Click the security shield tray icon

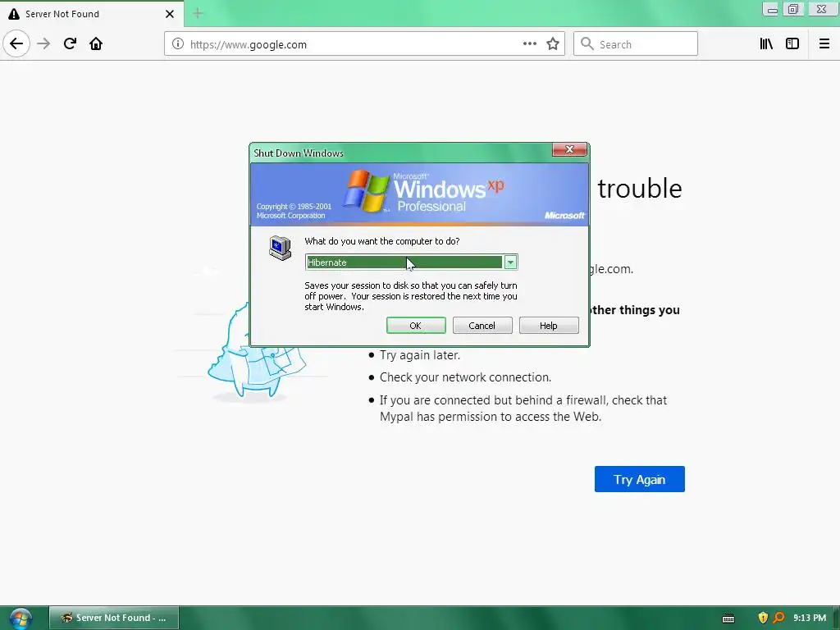[763, 618]
